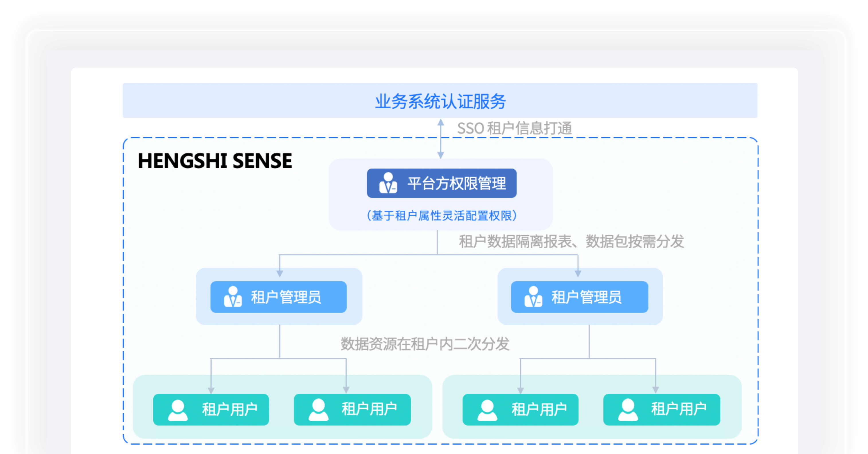
Task: Click the user icon in the leftmost 租户用户 box
Action: [x=177, y=410]
